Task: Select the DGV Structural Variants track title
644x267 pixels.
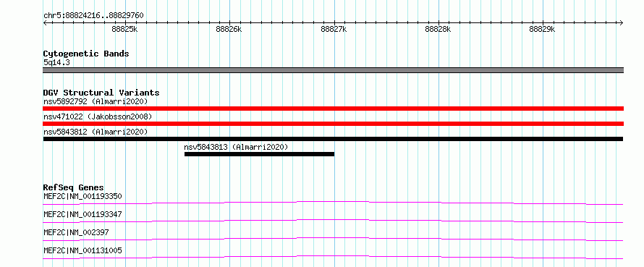Action: pos(101,93)
